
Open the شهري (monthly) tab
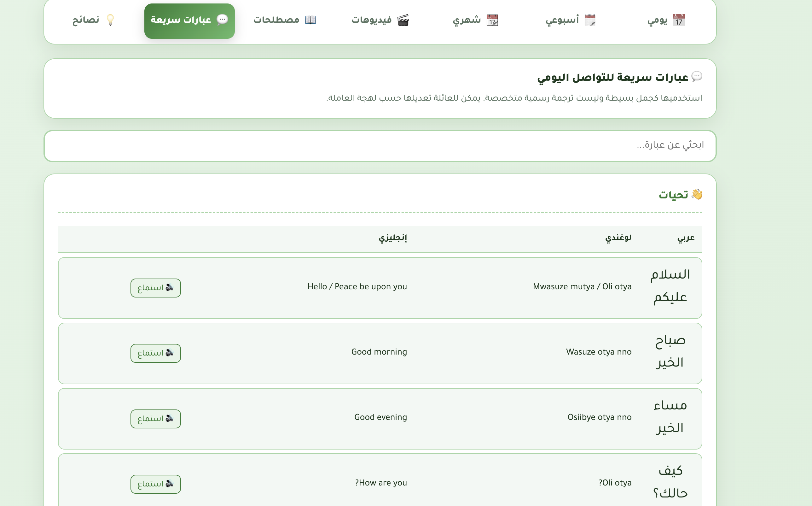[x=475, y=20]
